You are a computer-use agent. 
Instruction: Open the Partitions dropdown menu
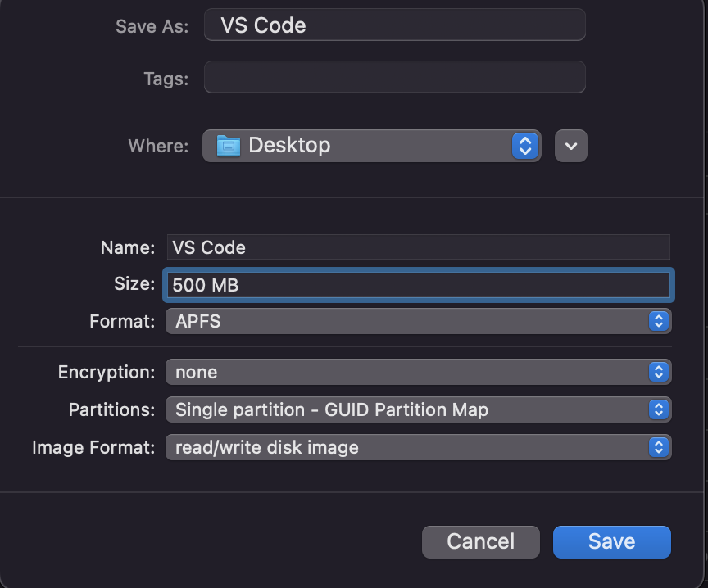(x=419, y=409)
